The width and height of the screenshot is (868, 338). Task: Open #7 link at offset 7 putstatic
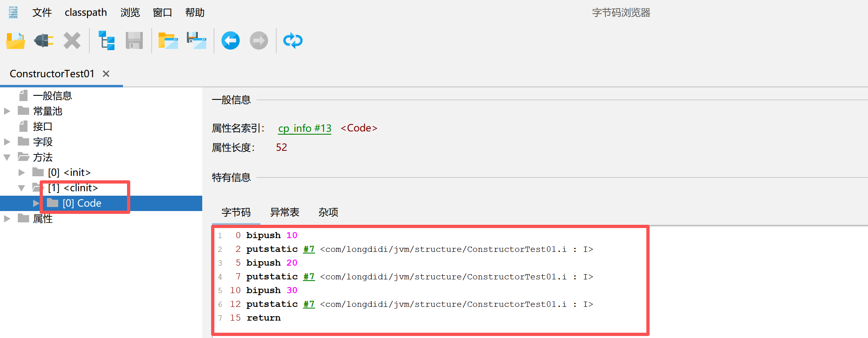click(x=309, y=277)
